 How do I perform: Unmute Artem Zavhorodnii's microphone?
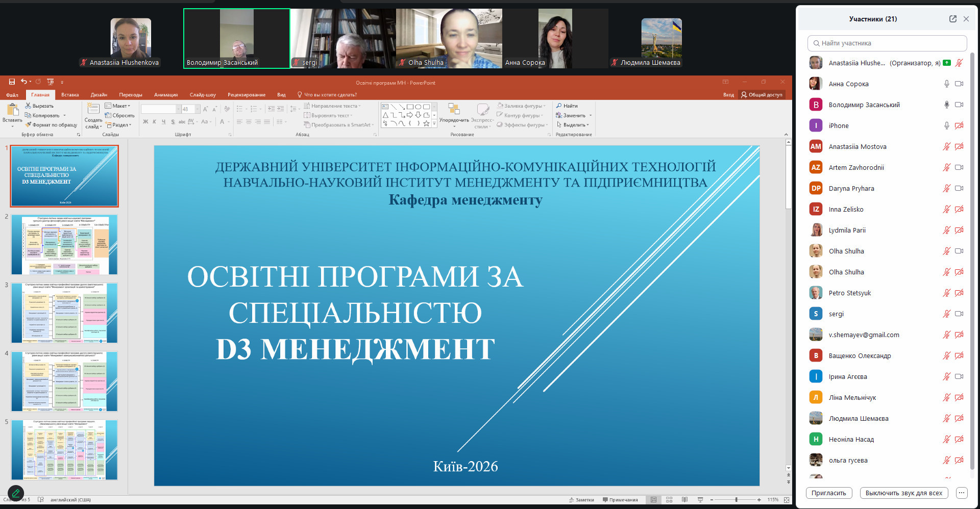[x=946, y=167]
